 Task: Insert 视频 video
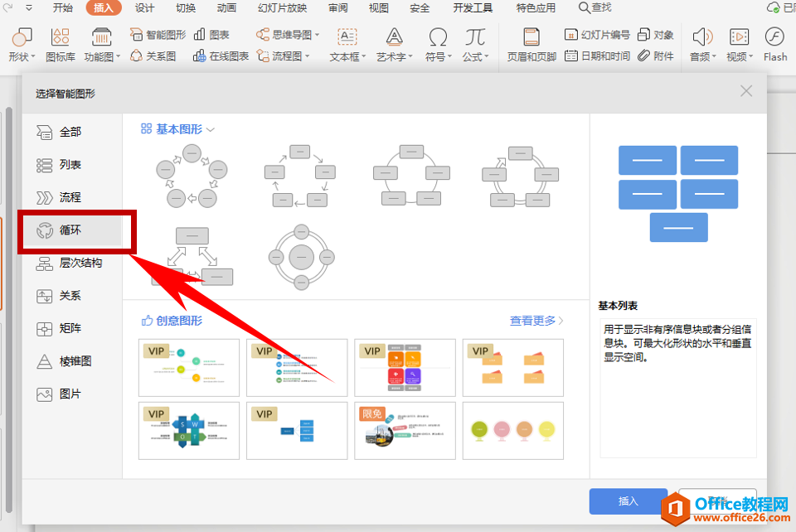tap(739, 45)
